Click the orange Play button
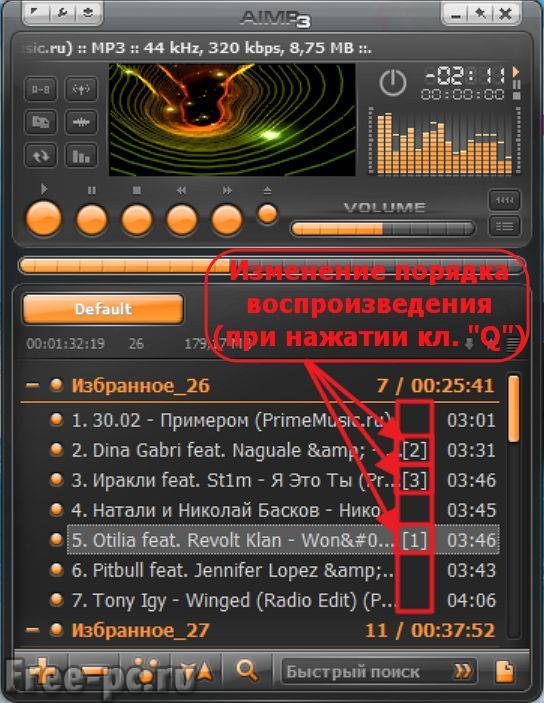Image resolution: width=544 pixels, height=703 pixels. click(44, 219)
